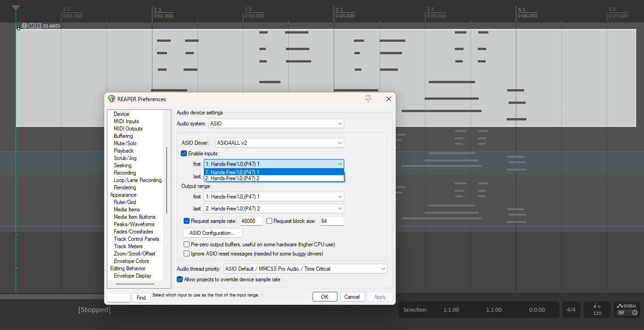Click the Find button

coord(141,298)
